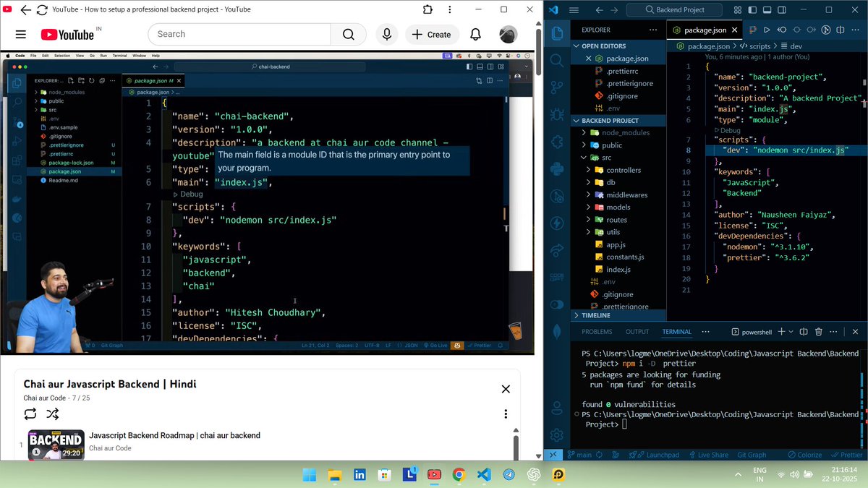Expand the node_modules folder

tap(619, 132)
